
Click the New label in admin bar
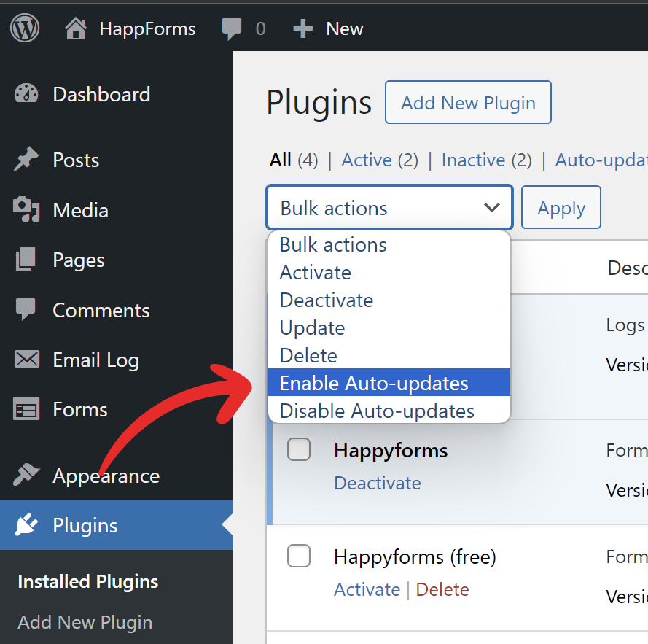tap(344, 28)
